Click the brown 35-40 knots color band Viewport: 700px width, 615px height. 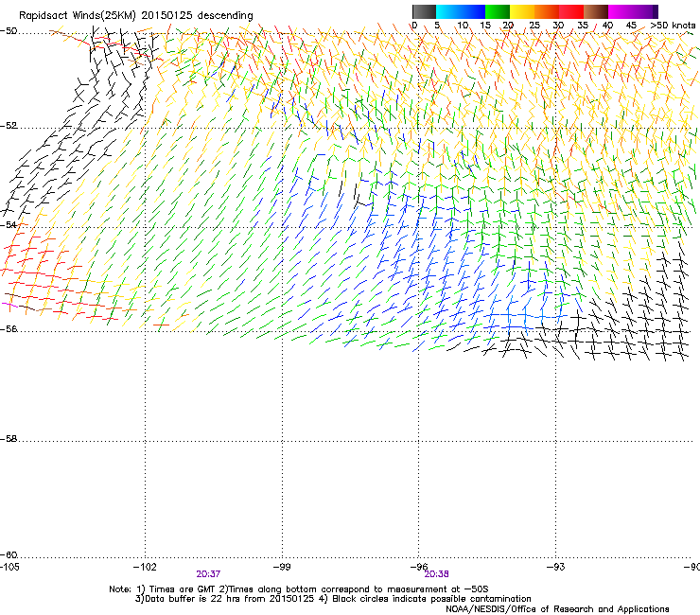(x=596, y=11)
